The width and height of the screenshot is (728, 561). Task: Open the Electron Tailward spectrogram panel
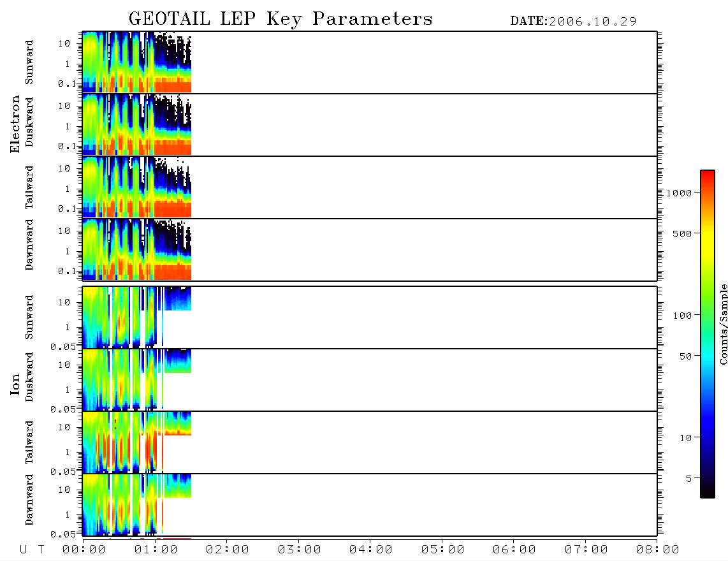click(x=370, y=187)
